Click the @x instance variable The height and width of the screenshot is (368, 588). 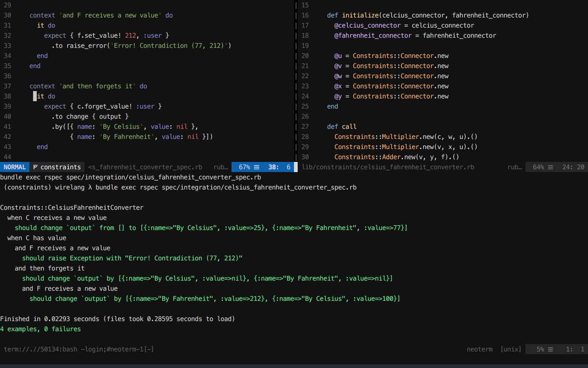coord(338,86)
